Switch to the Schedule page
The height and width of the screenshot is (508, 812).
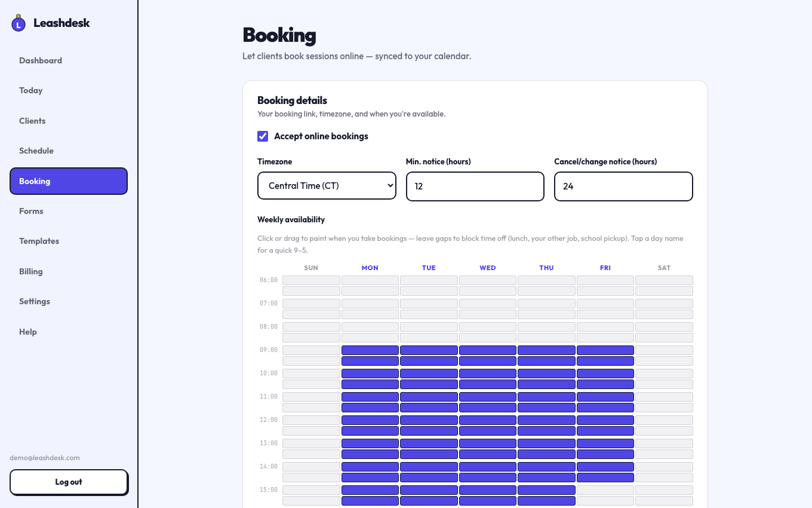(x=69, y=151)
